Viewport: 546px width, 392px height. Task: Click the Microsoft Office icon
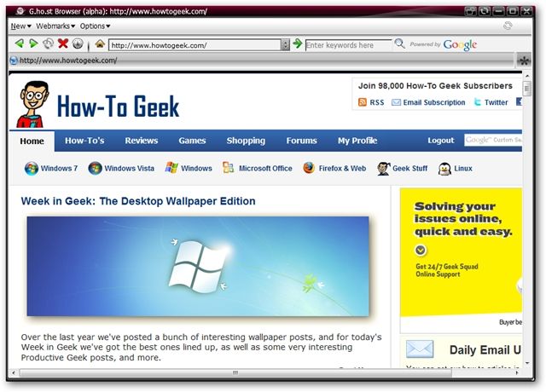tap(228, 168)
